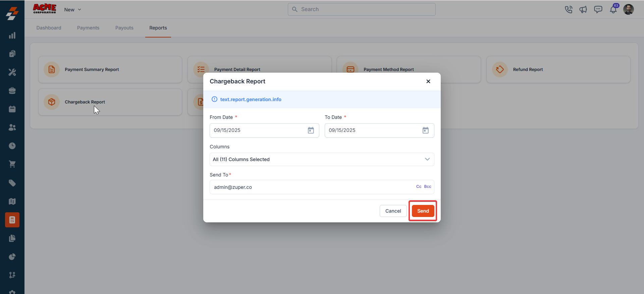
Task: Click the ACME Corporation logo
Action: [45, 9]
